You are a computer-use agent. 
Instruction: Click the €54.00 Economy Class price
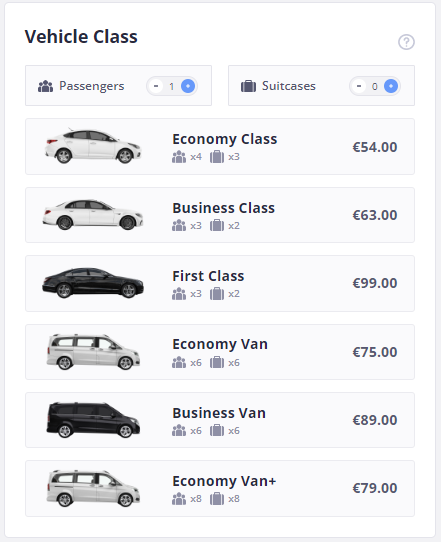coord(375,147)
